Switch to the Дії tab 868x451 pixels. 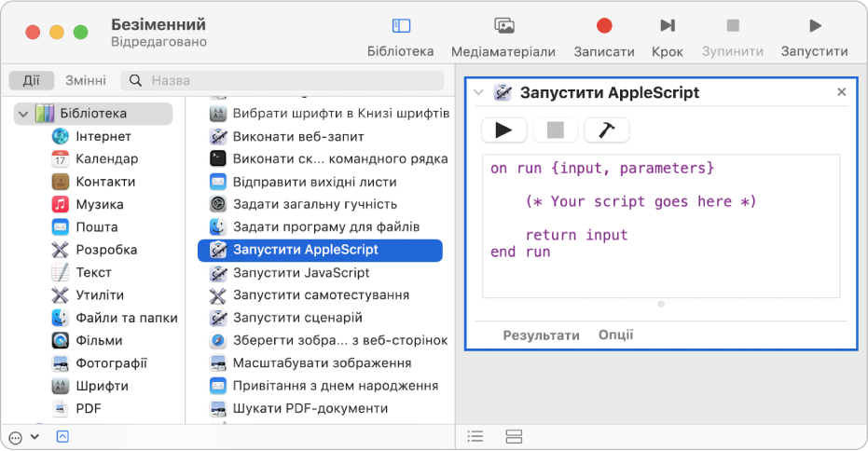[x=32, y=81]
